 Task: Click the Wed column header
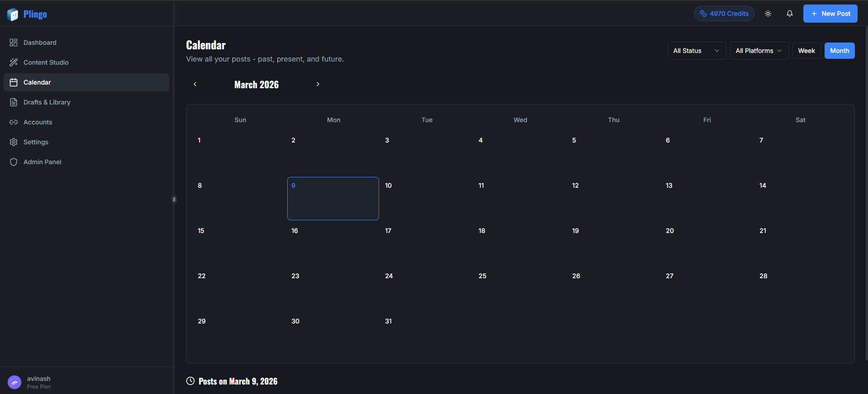coord(520,120)
